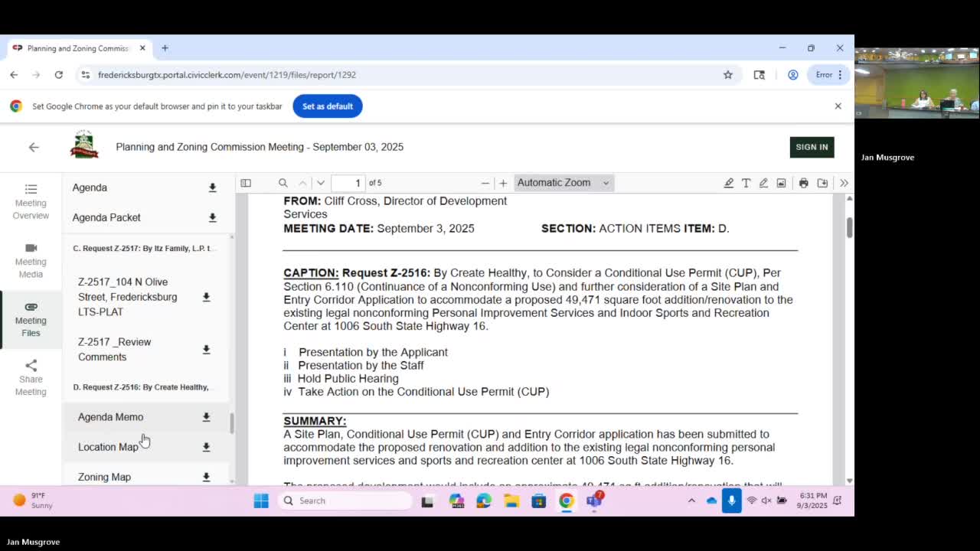Open the Meeting Overview section
This screenshot has height=551, width=980.
31,201
